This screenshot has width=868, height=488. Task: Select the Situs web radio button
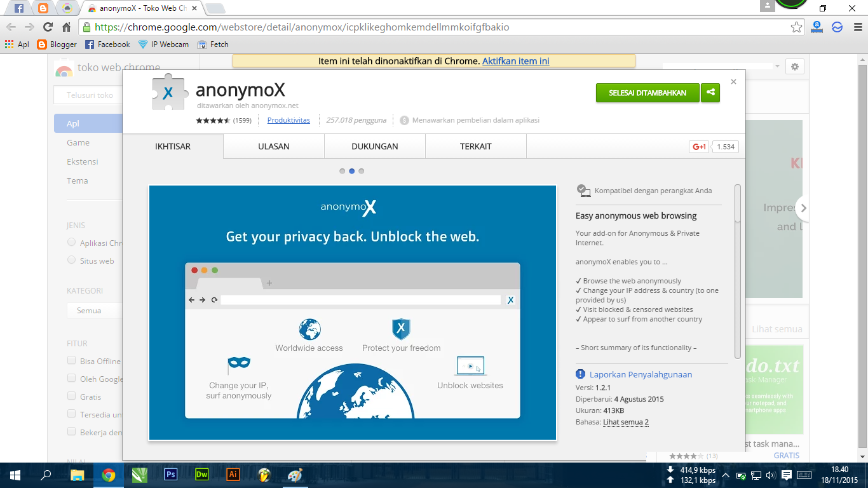pos(71,260)
